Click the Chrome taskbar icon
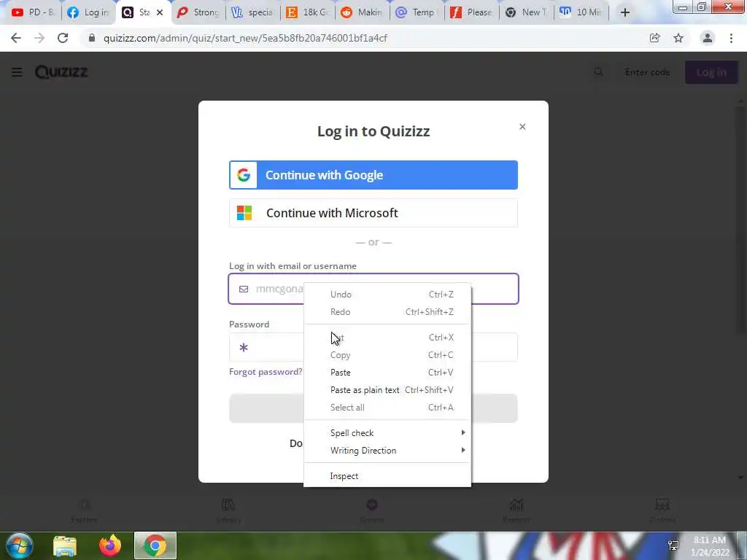The width and height of the screenshot is (747, 560). pos(155,545)
